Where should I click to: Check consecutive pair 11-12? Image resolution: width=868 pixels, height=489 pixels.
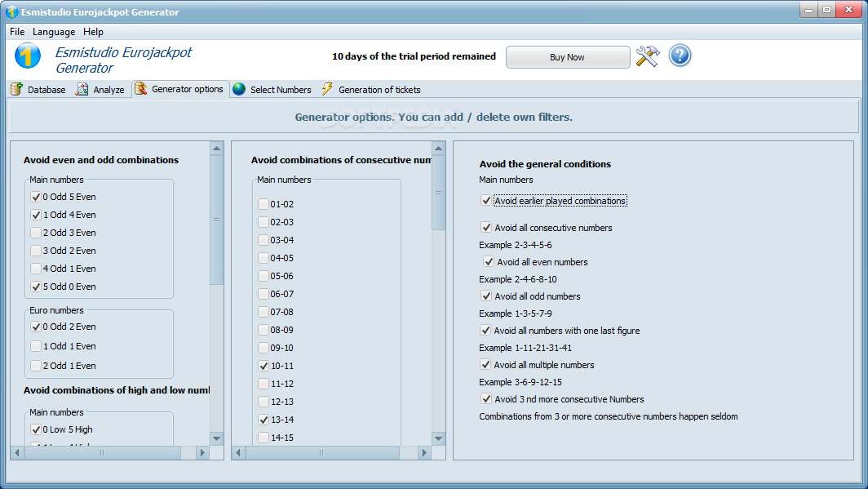click(x=263, y=384)
